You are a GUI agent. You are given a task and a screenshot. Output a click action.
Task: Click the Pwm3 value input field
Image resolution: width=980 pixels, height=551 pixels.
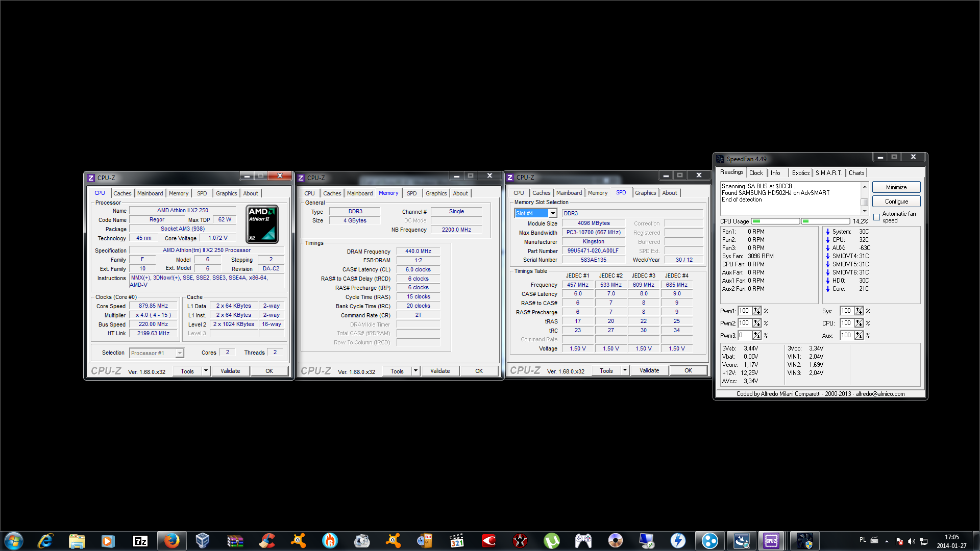[x=744, y=335]
